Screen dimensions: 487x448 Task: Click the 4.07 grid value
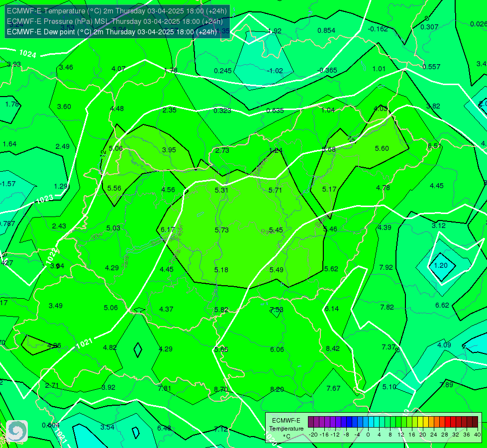pos(118,69)
